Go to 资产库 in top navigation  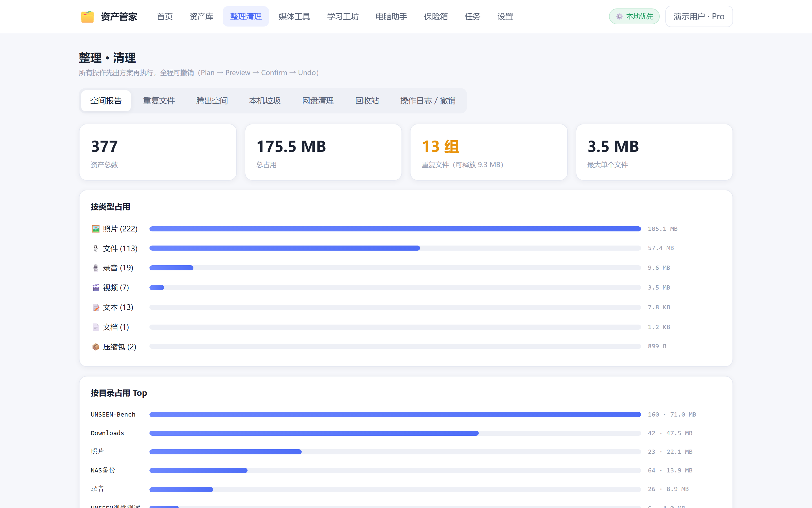tap(201, 16)
